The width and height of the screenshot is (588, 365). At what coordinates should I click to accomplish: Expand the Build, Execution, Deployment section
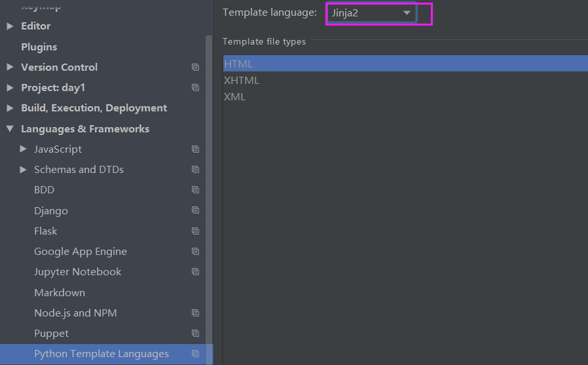[x=10, y=108]
